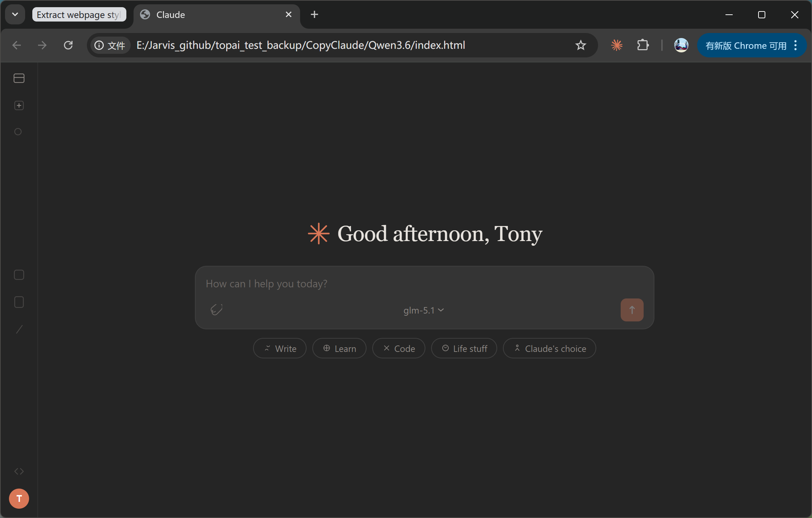Image resolution: width=812 pixels, height=518 pixels.
Task: Click the circle icon in sidebar
Action: click(18, 132)
